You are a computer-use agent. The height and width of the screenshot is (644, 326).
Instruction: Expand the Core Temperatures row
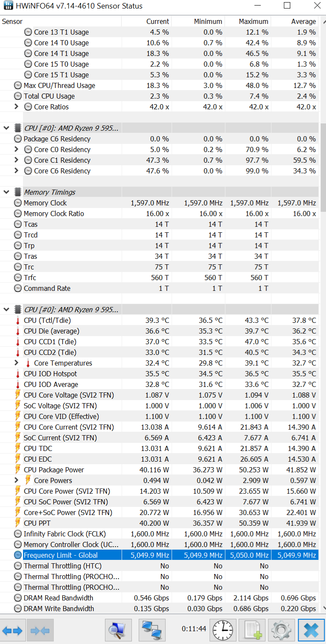click(x=16, y=363)
